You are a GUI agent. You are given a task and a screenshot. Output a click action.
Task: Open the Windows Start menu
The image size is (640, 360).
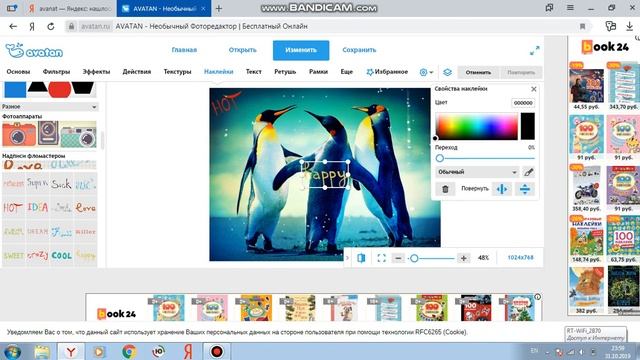[x=13, y=351]
